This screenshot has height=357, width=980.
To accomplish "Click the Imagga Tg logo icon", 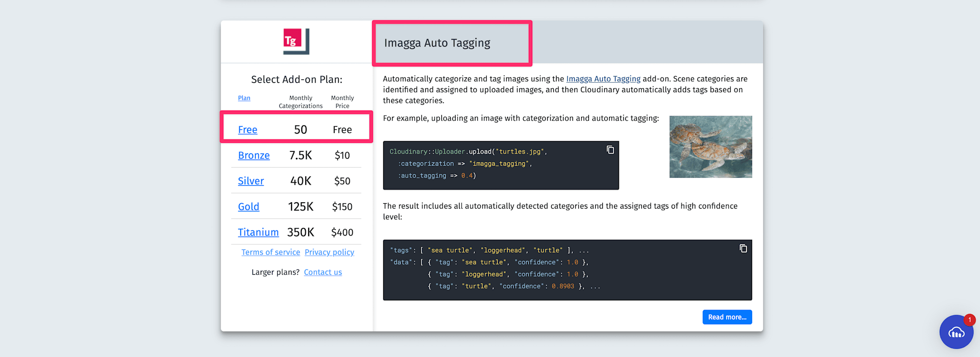I will point(296,41).
